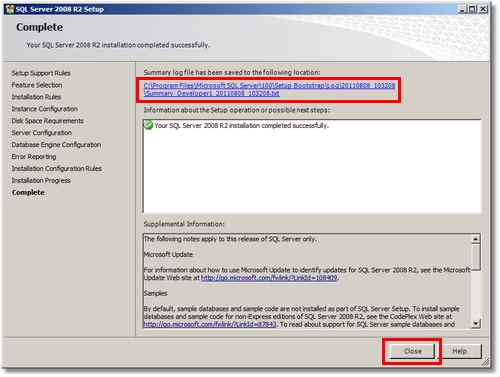Click the window resize grip corner
This screenshot has width=500, height=377.
click(x=485, y=363)
